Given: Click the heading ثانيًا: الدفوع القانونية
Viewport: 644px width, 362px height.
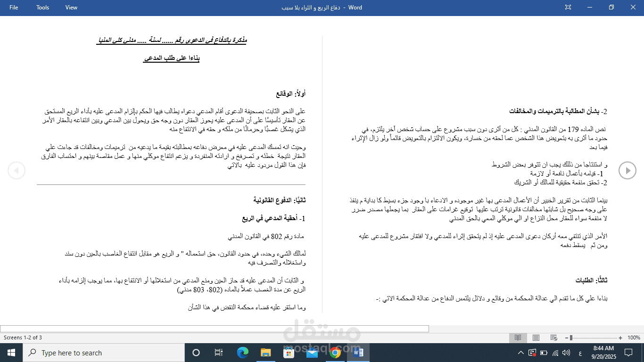Looking at the screenshot, I should point(280,200).
